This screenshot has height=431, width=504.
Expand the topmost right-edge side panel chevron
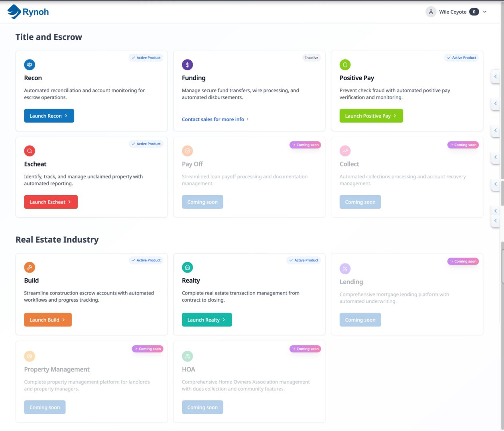coord(496,76)
